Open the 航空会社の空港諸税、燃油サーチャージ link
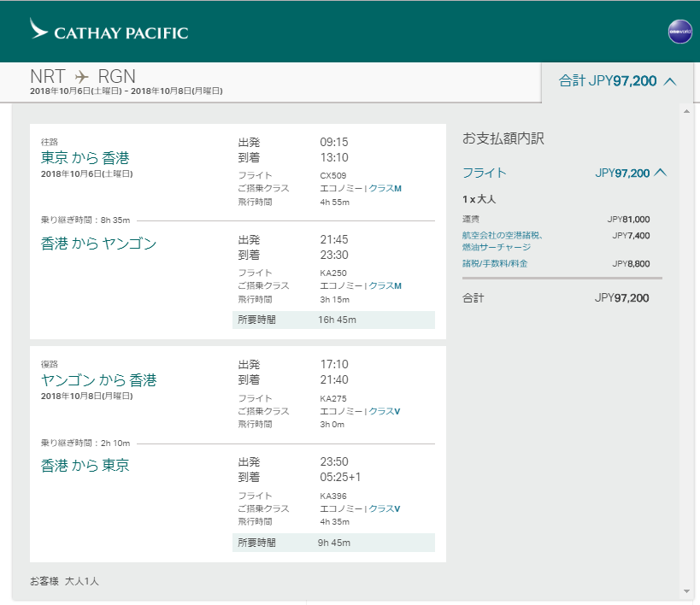Screen dimensions: 700x605 [502, 241]
